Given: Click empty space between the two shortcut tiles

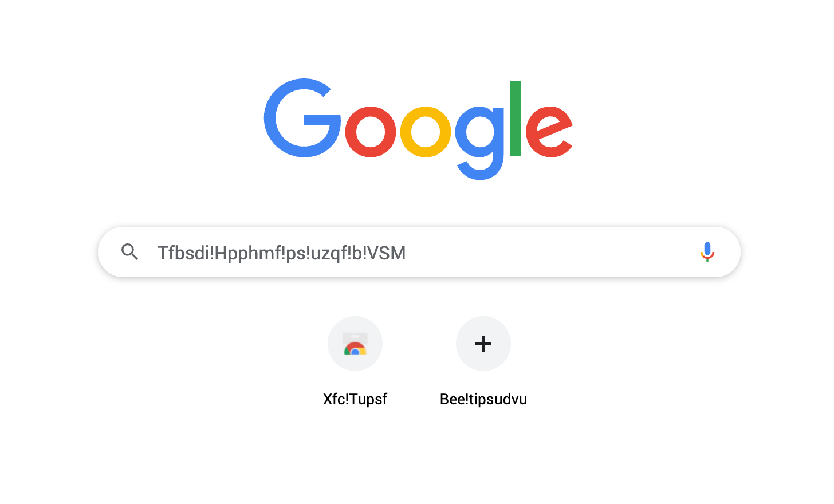Looking at the screenshot, I should (x=419, y=344).
